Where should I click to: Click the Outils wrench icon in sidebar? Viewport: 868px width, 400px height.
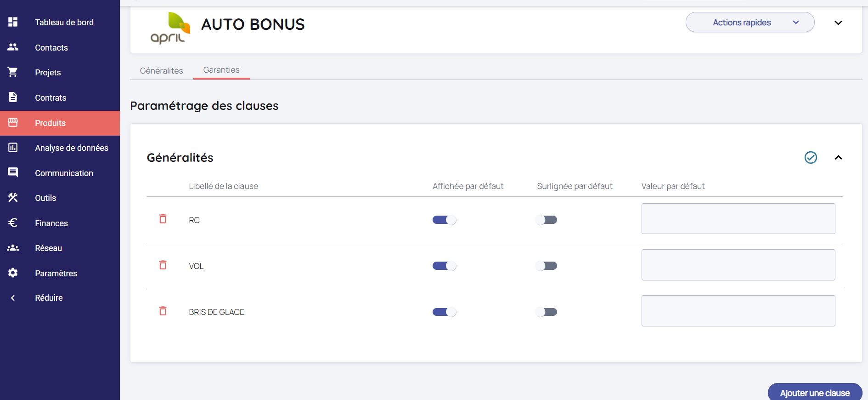(x=13, y=198)
